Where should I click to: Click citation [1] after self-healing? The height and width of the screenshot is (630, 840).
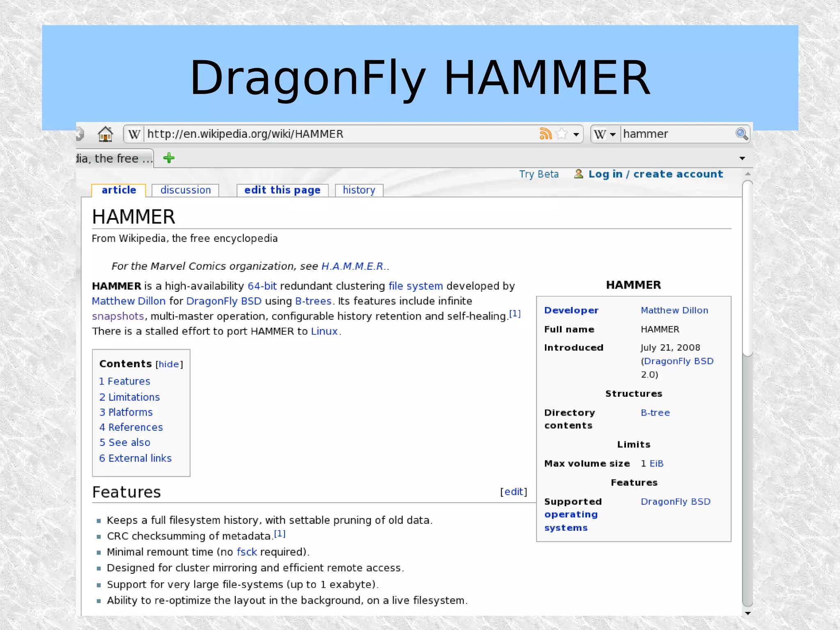(x=515, y=314)
